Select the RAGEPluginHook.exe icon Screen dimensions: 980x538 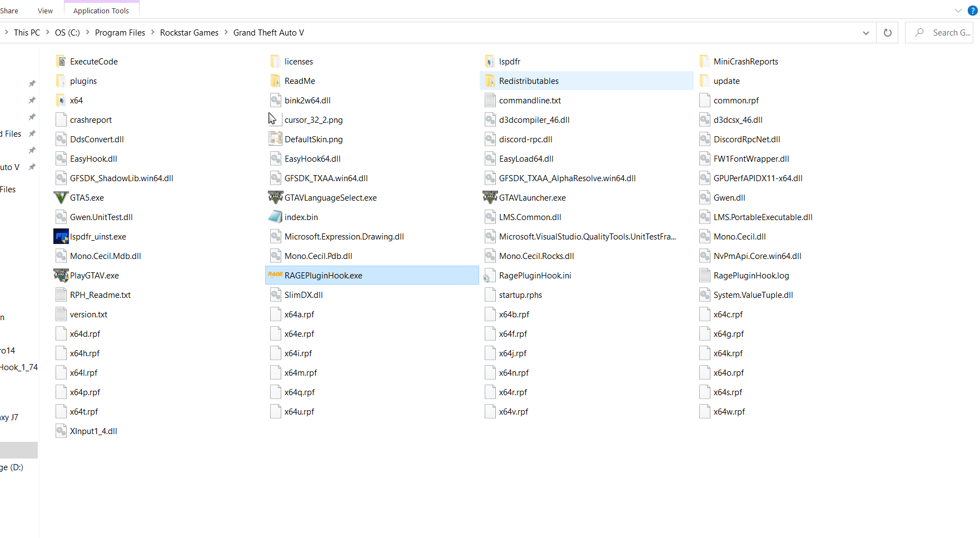coord(275,275)
